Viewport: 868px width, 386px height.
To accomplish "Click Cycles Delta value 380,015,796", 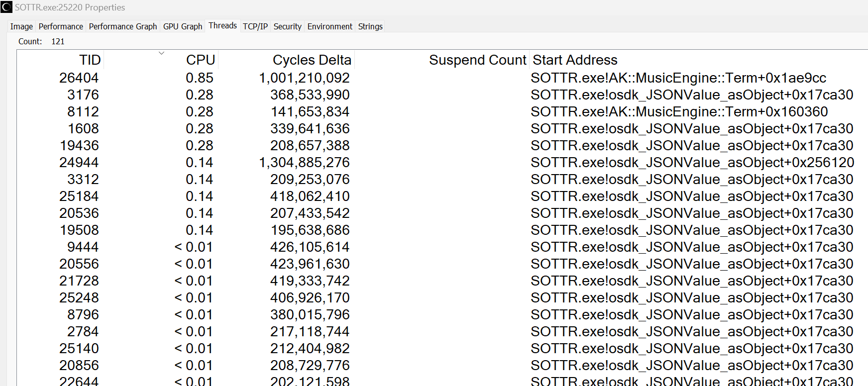I will pyautogui.click(x=310, y=314).
